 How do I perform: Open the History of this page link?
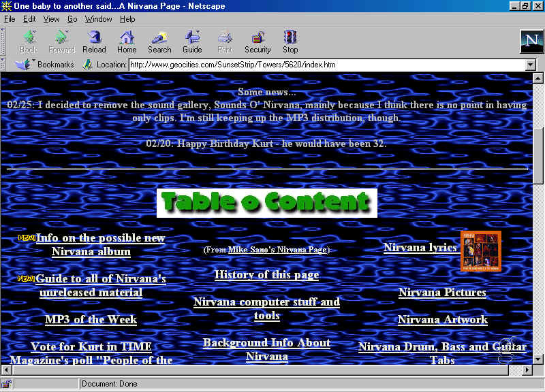point(266,275)
